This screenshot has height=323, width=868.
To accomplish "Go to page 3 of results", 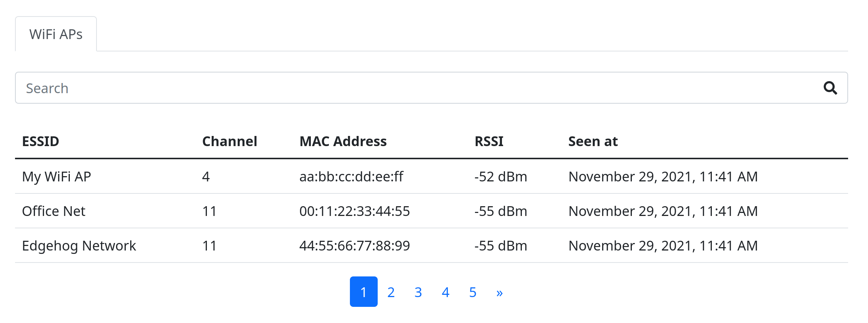I will click(418, 292).
